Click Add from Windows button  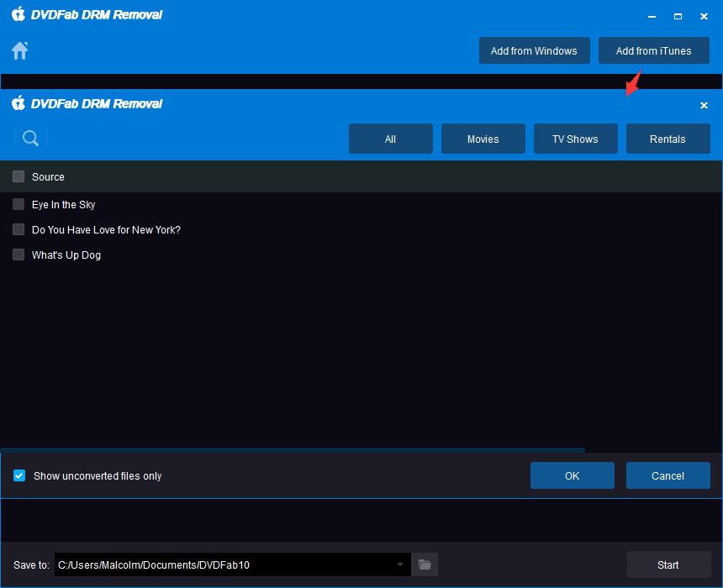(x=535, y=50)
